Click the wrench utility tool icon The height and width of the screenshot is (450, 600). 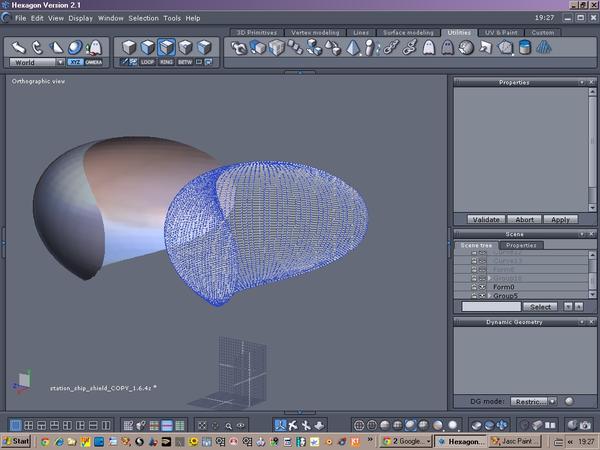pos(239,48)
